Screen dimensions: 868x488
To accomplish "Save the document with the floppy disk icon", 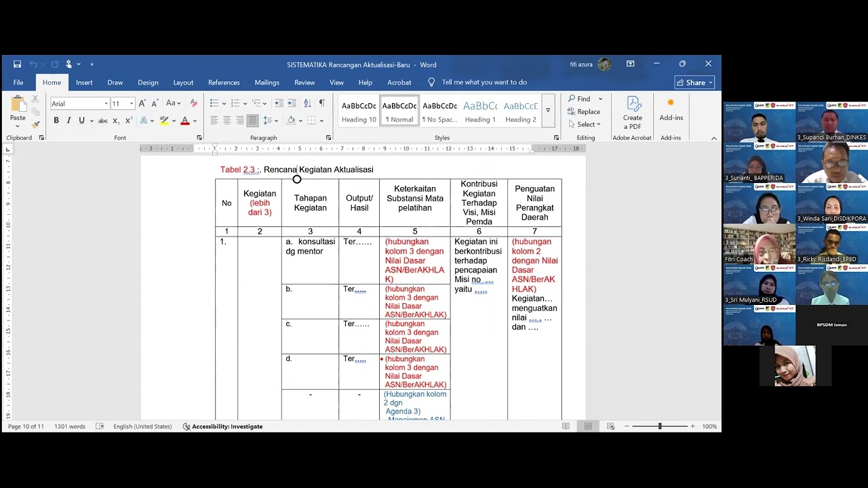I will click(17, 64).
